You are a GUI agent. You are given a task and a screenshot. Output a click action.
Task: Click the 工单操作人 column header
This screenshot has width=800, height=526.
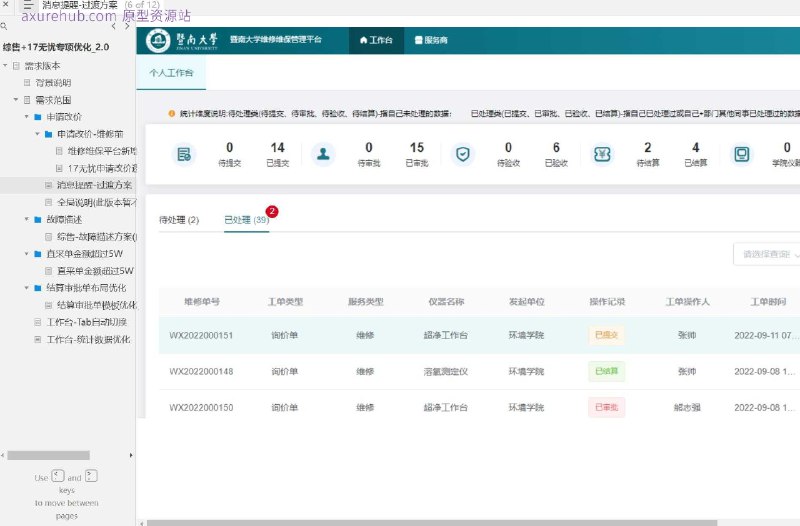[x=687, y=302]
